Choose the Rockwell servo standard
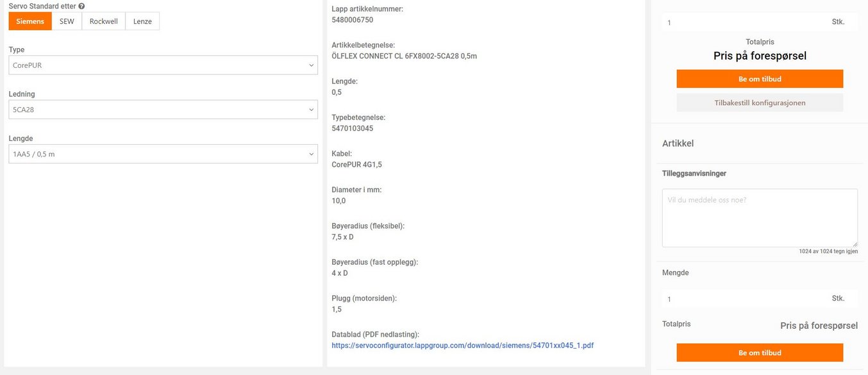 click(x=103, y=21)
